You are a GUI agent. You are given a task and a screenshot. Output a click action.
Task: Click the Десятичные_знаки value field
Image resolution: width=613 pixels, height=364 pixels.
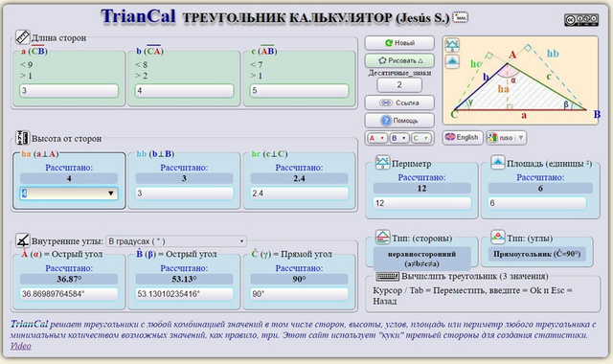pos(399,85)
